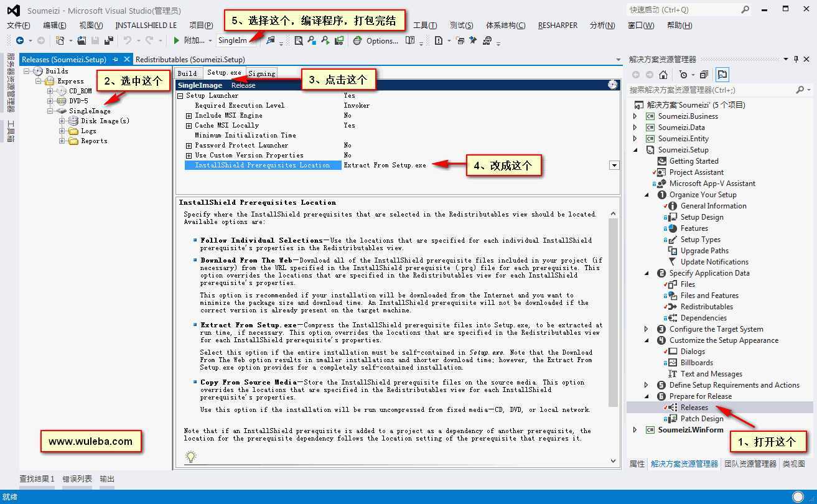The image size is (817, 504).
Task: Click the help circle icon in SingleImage header
Action: (x=613, y=85)
